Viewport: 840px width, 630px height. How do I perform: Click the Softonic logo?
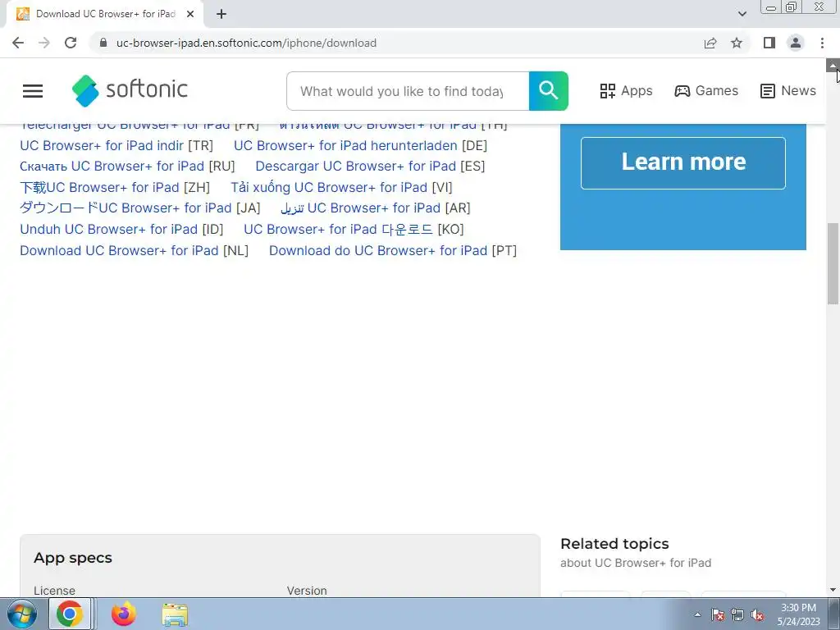(130, 90)
